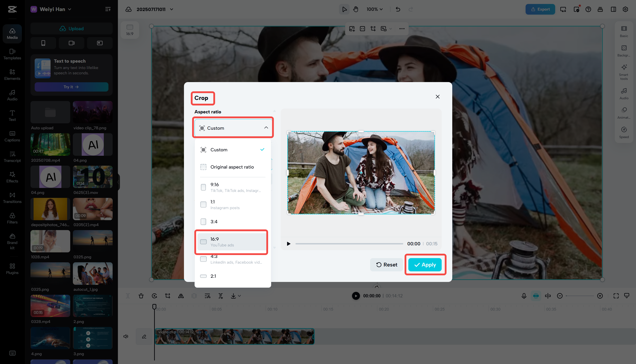The image size is (636, 364).
Task: Choose Custom from the aspect ratio list
Action: click(219, 150)
